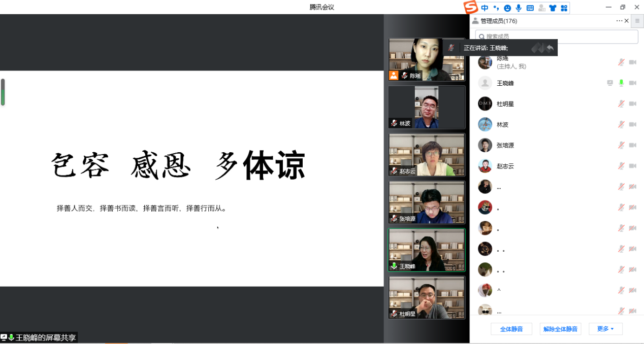Image resolution: width=644 pixels, height=344 pixels.
Task: Toggle mute for 林波 in member list
Action: 621,125
